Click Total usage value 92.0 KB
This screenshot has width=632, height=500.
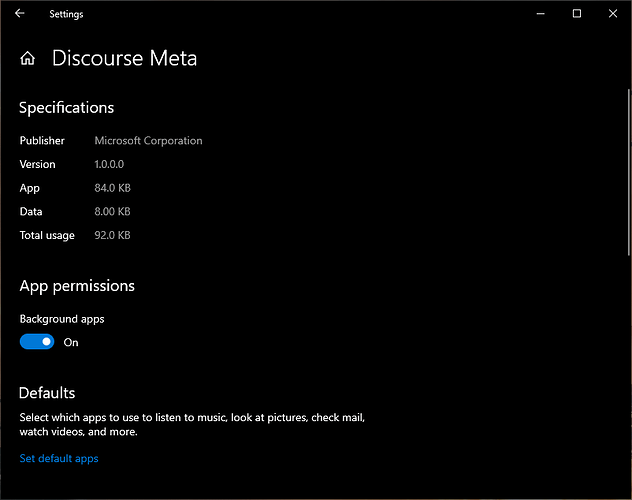(x=112, y=235)
